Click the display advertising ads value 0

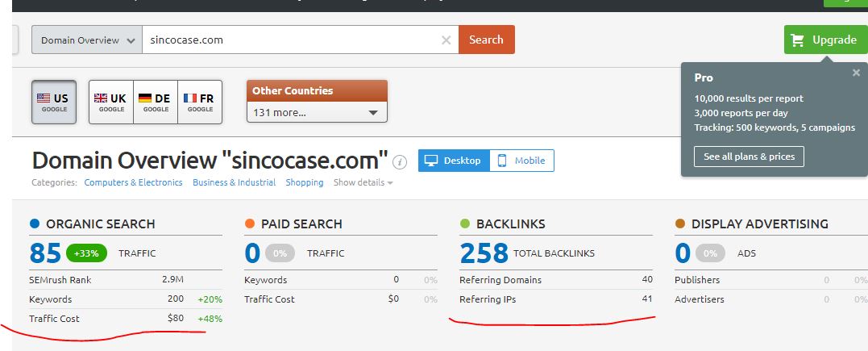point(682,253)
